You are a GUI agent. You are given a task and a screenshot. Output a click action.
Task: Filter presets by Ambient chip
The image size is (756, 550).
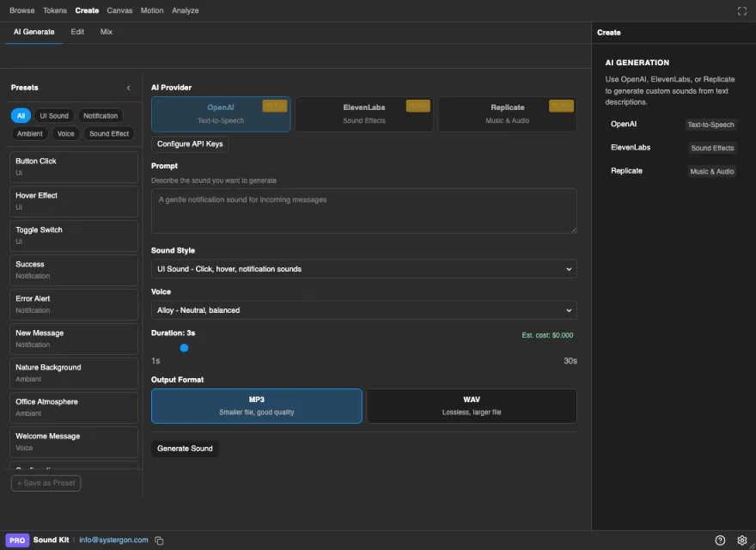click(x=30, y=134)
